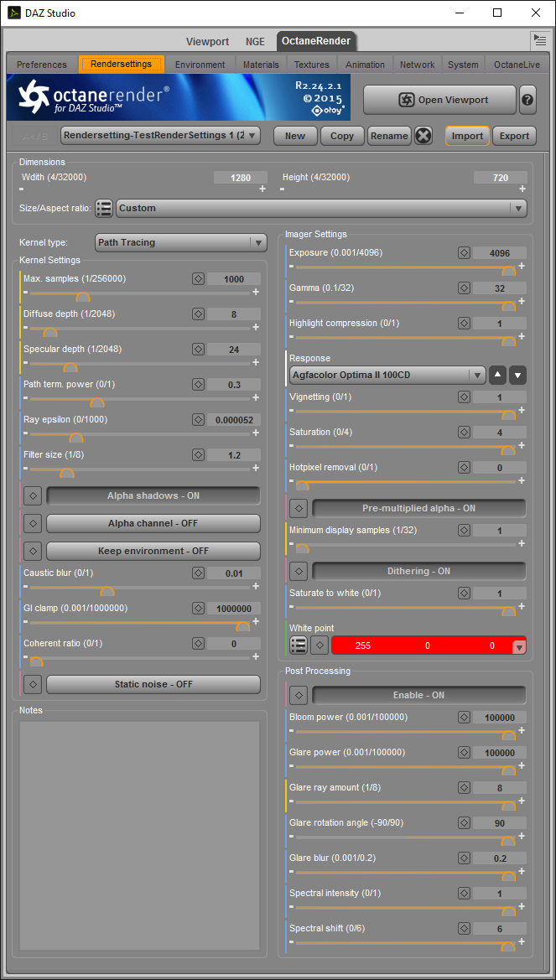Switch to the NGE tab
This screenshot has width=556, height=980.
click(x=255, y=42)
